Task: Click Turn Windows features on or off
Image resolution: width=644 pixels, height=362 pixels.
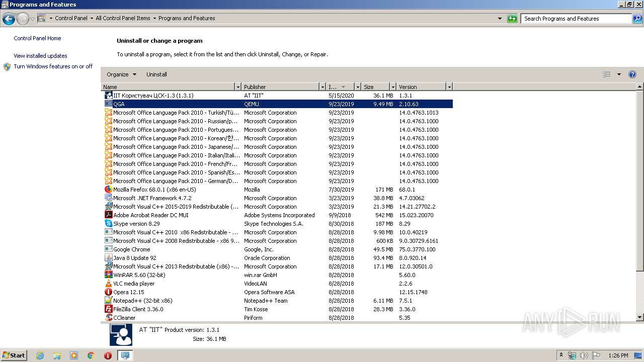Action: [x=53, y=66]
